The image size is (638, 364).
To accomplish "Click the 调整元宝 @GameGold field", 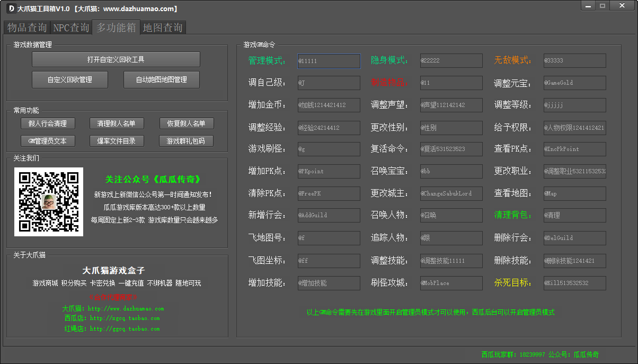I will click(x=574, y=83).
